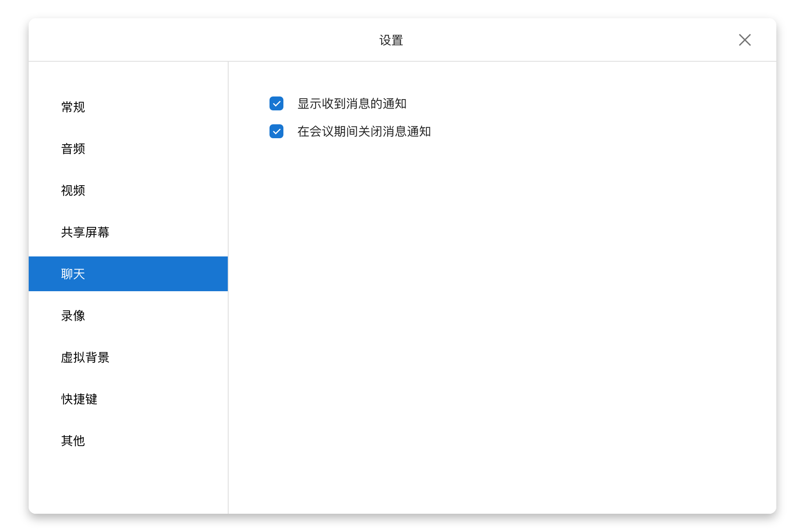
Task: 点击「录像」下方的「虚拟背景」项
Action: point(85,357)
